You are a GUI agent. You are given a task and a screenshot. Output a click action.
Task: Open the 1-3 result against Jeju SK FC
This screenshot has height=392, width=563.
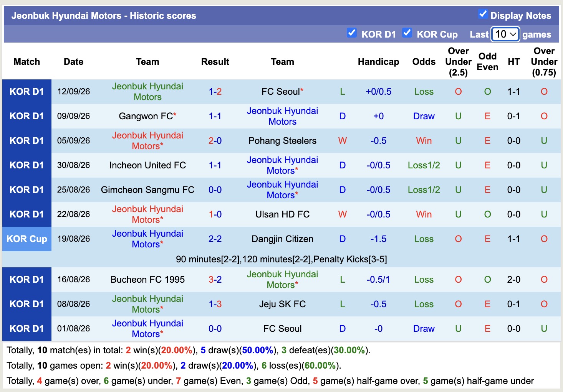215,304
